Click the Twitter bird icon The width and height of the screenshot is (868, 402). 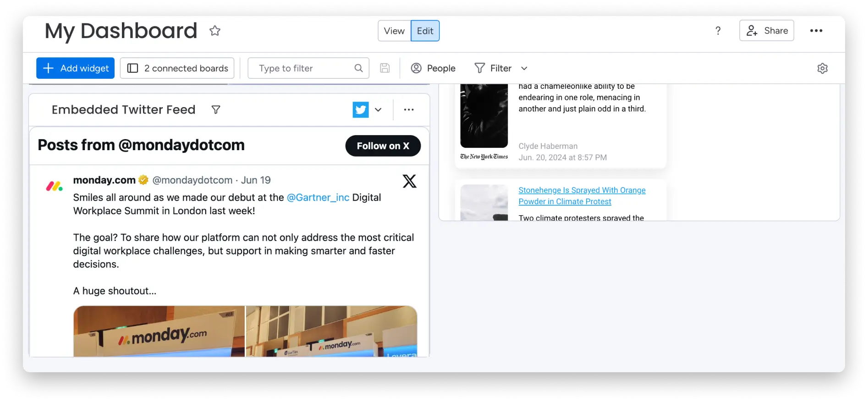(x=361, y=110)
